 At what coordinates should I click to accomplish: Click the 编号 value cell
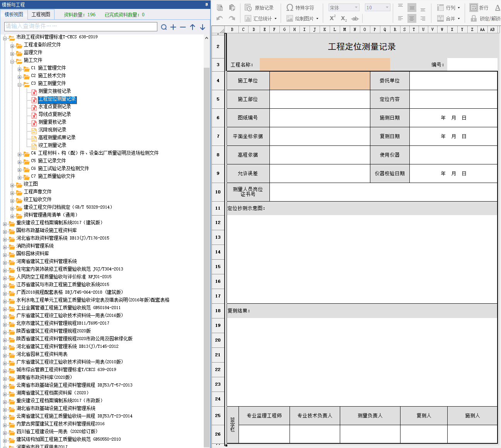tap(472, 65)
